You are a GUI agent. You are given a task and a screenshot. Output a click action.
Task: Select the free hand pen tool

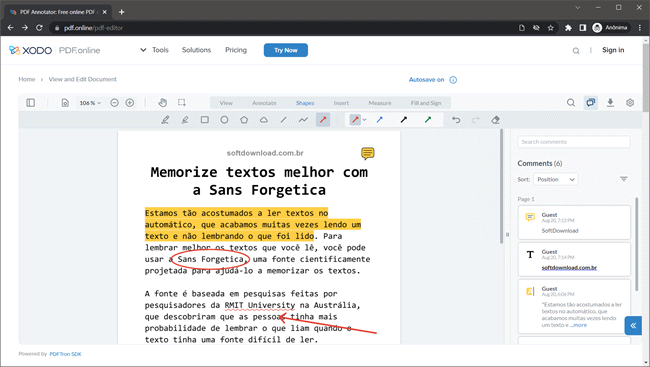tap(165, 120)
